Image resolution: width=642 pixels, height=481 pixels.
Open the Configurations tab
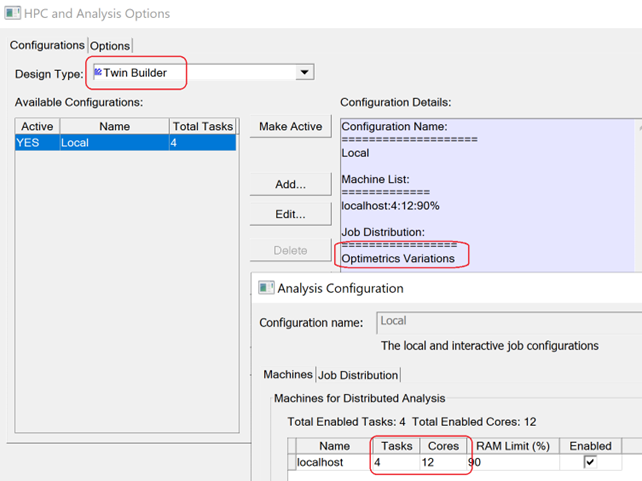tap(47, 45)
